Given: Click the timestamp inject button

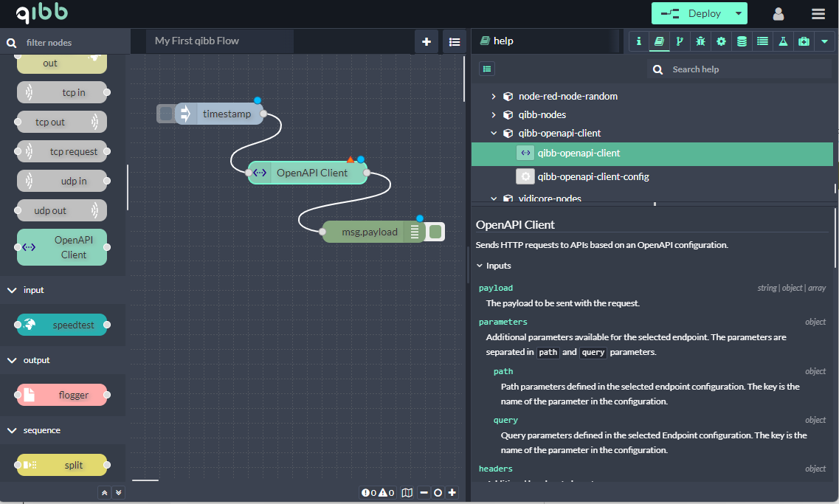Looking at the screenshot, I should coord(166,114).
